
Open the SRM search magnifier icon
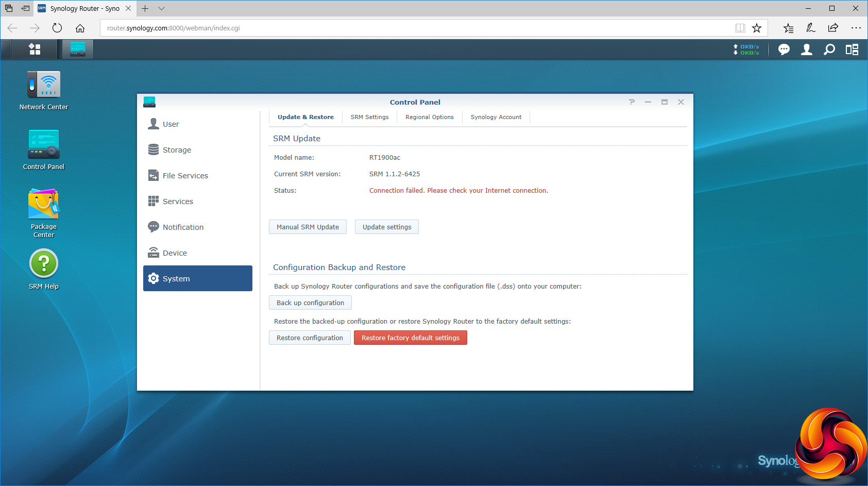[829, 49]
